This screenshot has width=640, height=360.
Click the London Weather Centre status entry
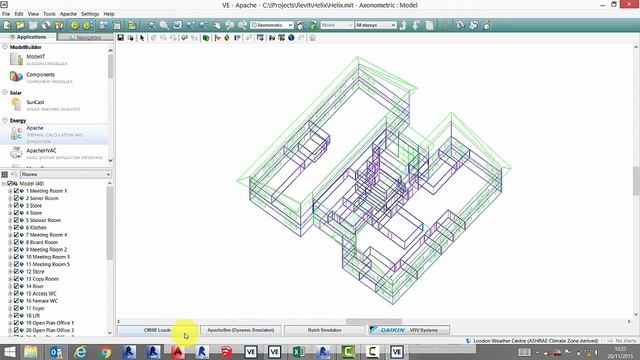(532, 340)
